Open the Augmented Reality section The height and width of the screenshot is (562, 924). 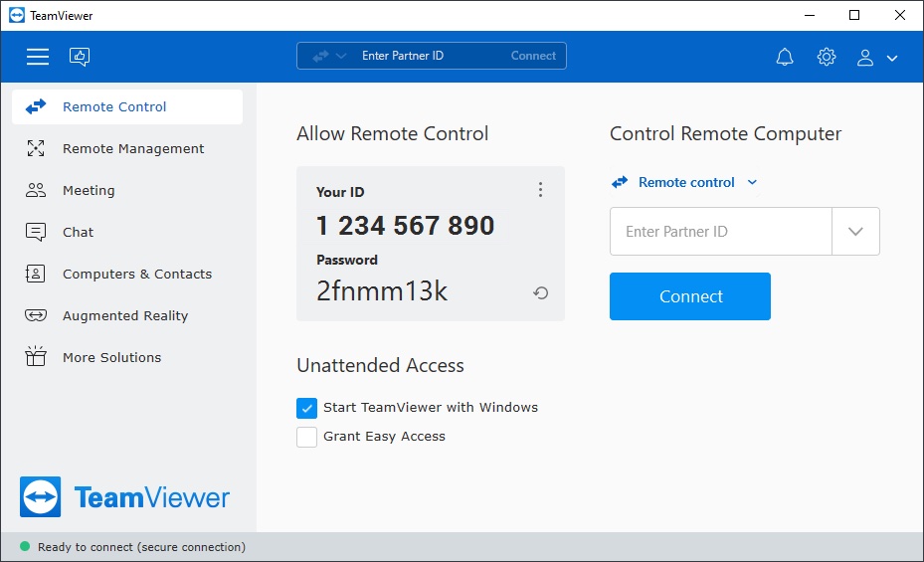pyautogui.click(x=127, y=315)
